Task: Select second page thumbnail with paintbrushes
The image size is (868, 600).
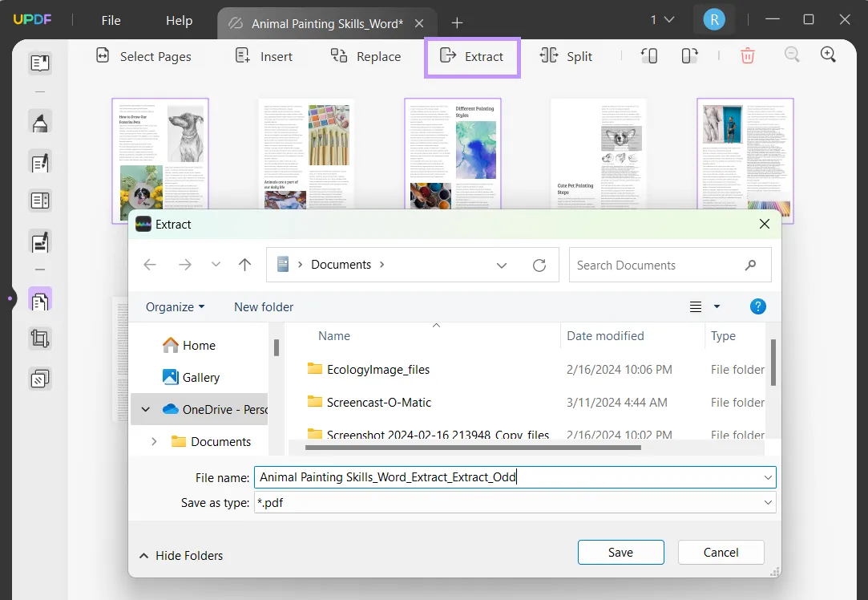Action: point(306,154)
